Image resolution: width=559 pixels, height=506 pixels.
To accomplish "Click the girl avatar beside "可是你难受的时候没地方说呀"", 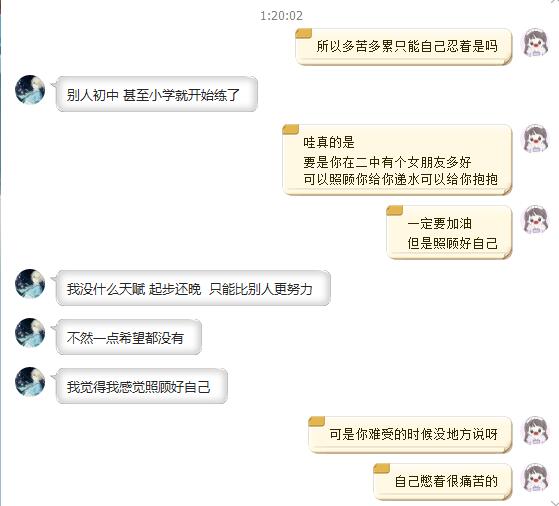I will [x=535, y=430].
